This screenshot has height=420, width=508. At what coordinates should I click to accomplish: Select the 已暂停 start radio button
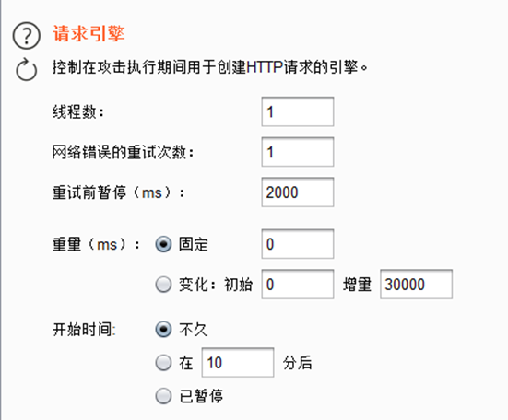pos(163,396)
